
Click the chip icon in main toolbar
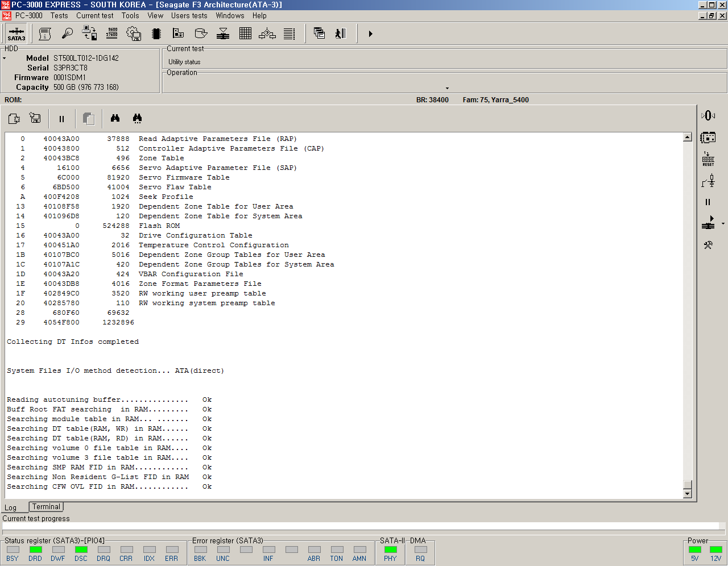coord(156,34)
